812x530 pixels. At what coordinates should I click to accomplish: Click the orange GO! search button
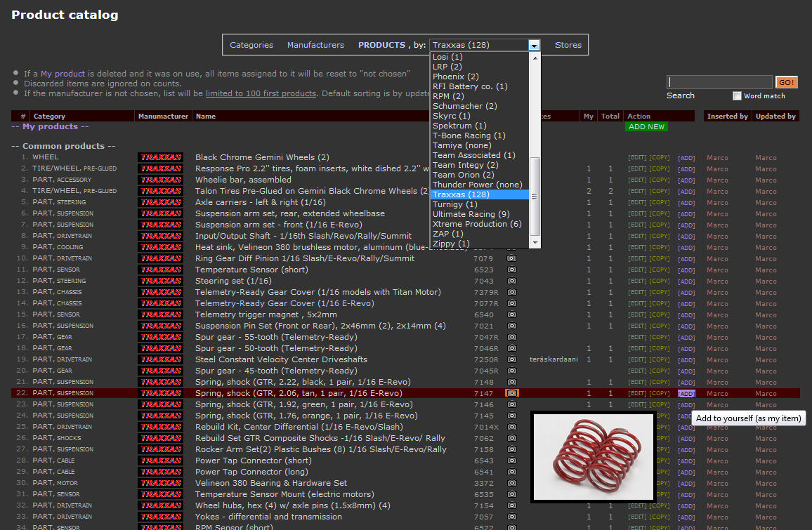click(x=786, y=82)
